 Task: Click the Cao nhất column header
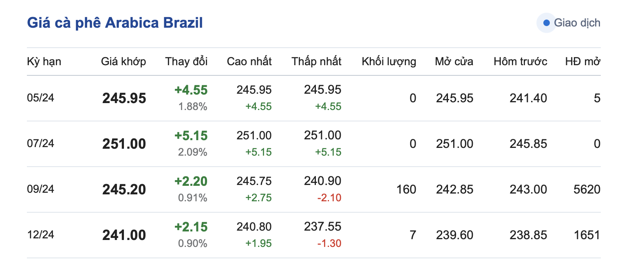(249, 62)
